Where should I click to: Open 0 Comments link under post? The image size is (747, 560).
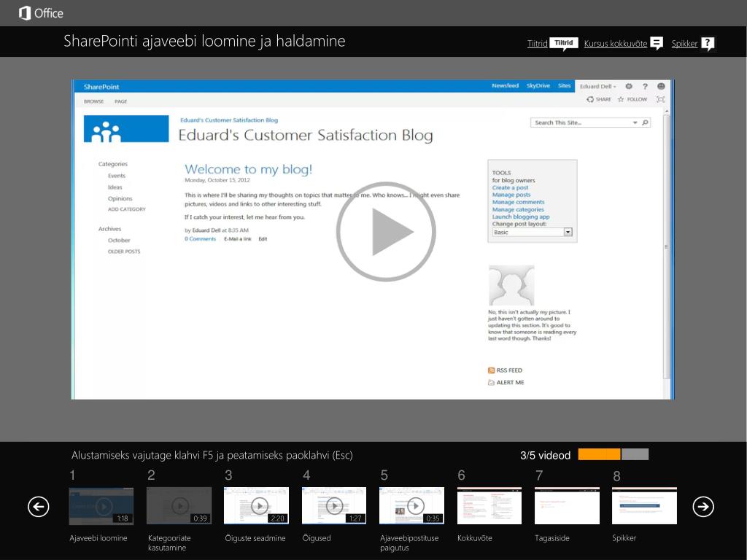(200, 239)
